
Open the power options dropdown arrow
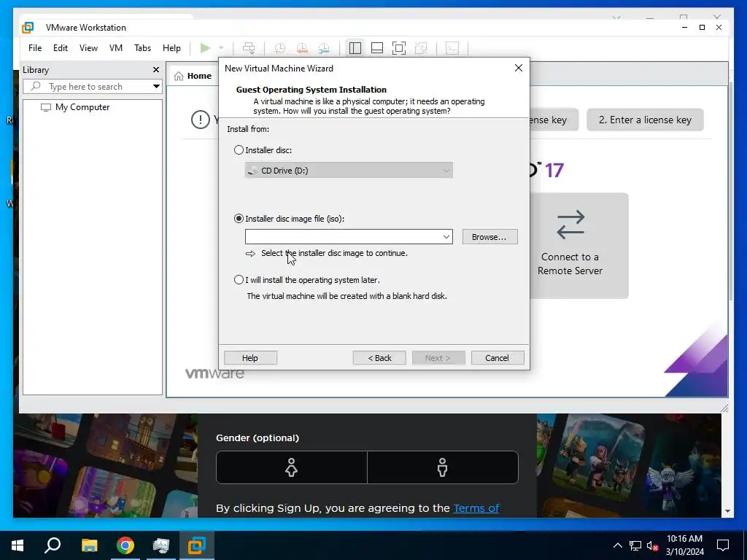tap(221, 48)
